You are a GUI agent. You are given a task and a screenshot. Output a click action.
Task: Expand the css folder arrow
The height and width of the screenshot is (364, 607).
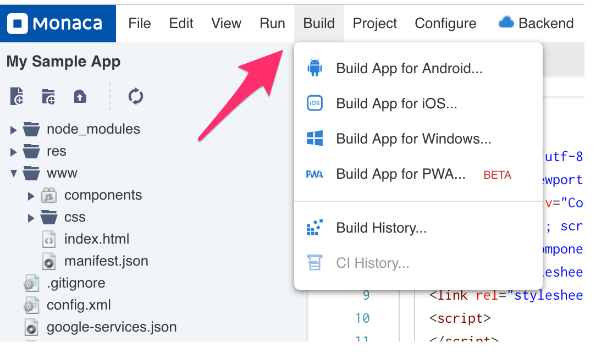pyautogui.click(x=31, y=218)
